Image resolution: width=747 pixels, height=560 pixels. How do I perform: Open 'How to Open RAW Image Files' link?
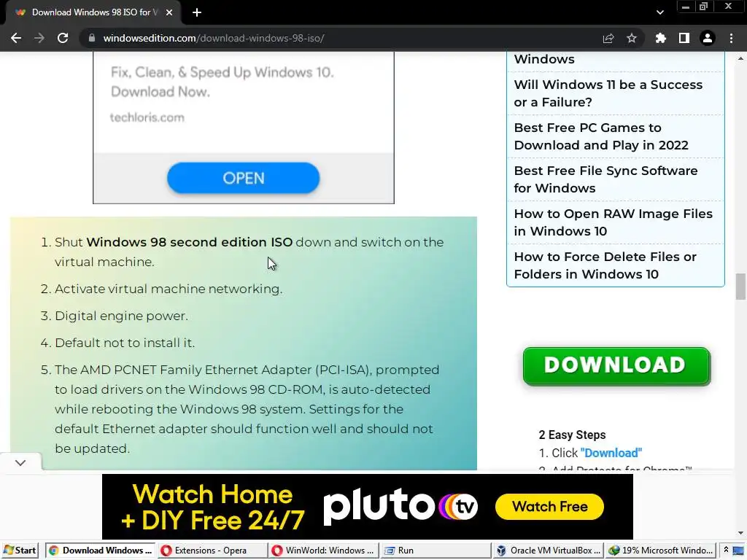tap(613, 222)
